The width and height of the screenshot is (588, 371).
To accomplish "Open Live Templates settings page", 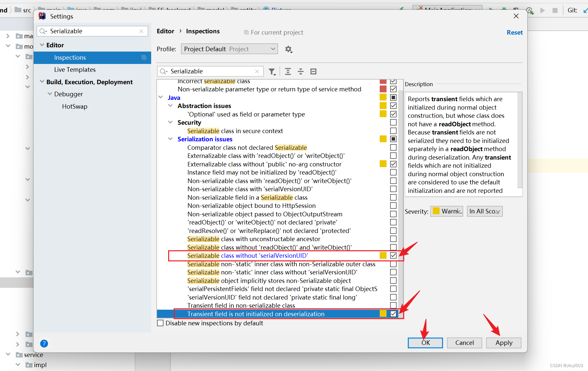I will click(x=75, y=70).
